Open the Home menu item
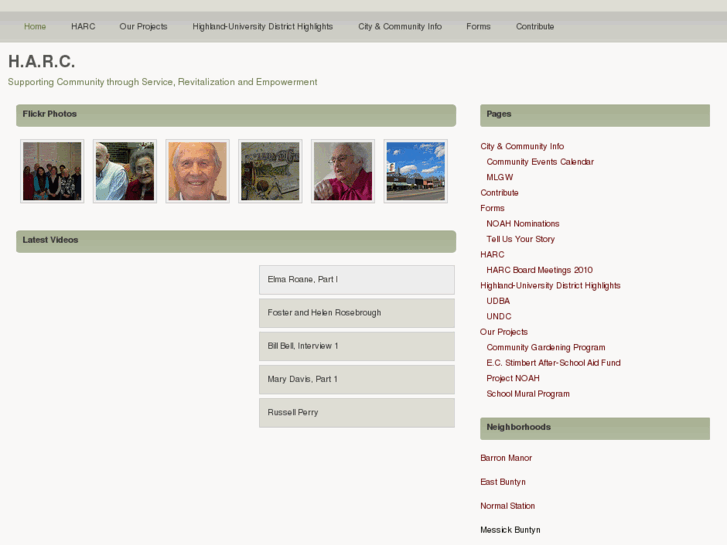The width and height of the screenshot is (727, 545). coord(35,26)
